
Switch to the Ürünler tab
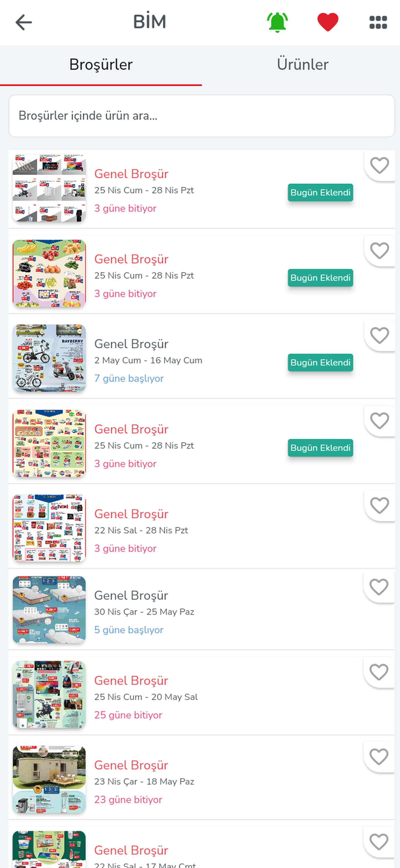click(302, 64)
